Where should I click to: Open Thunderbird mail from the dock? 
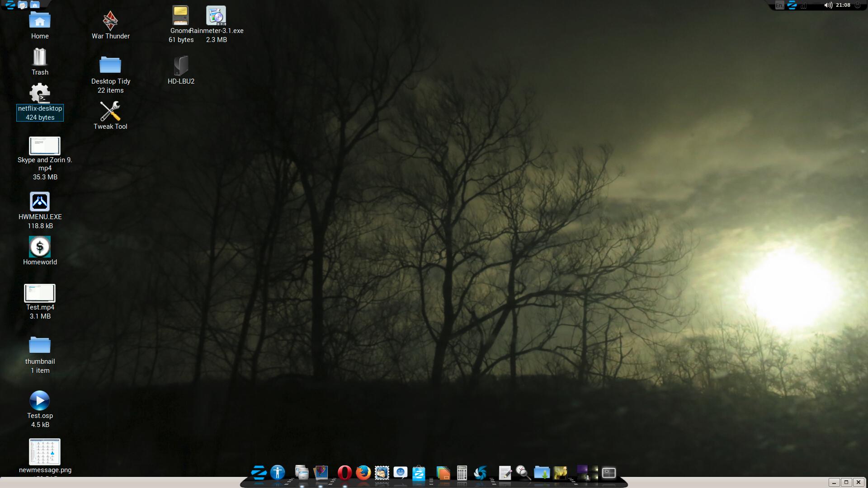[x=382, y=473]
